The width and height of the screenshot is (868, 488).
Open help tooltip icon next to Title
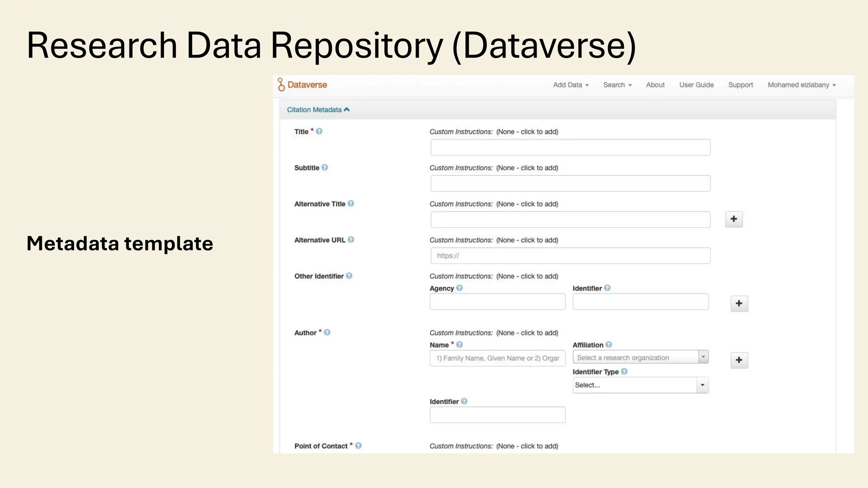[x=319, y=131]
